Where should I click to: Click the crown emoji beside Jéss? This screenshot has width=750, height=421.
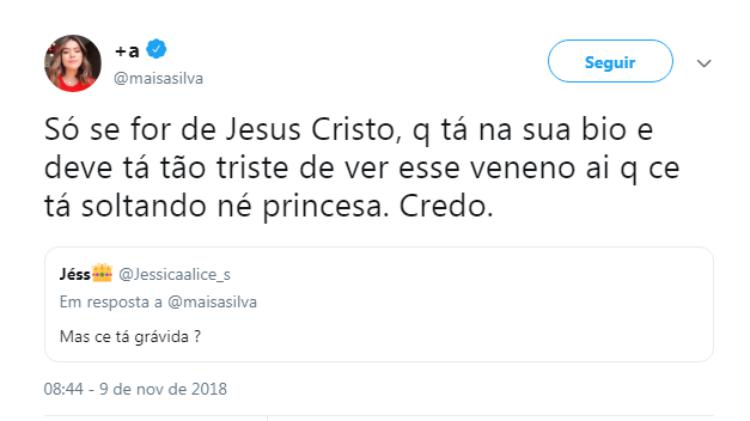[102, 274]
